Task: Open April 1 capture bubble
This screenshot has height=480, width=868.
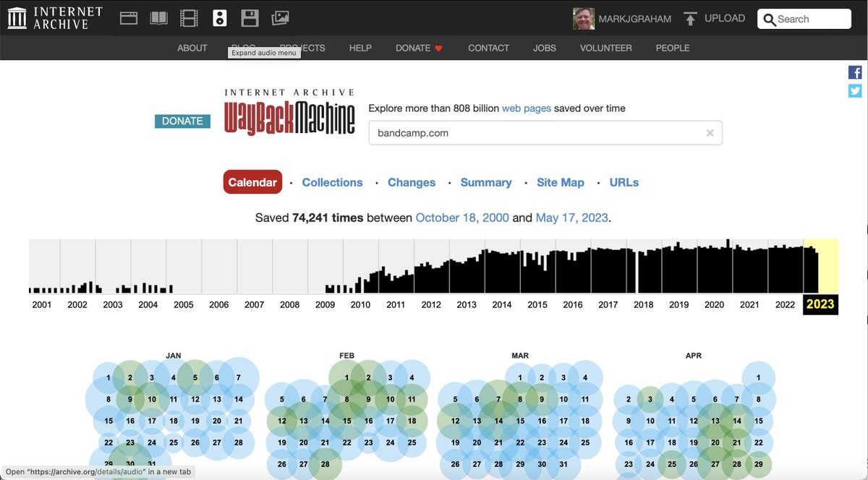Action: coord(758,377)
